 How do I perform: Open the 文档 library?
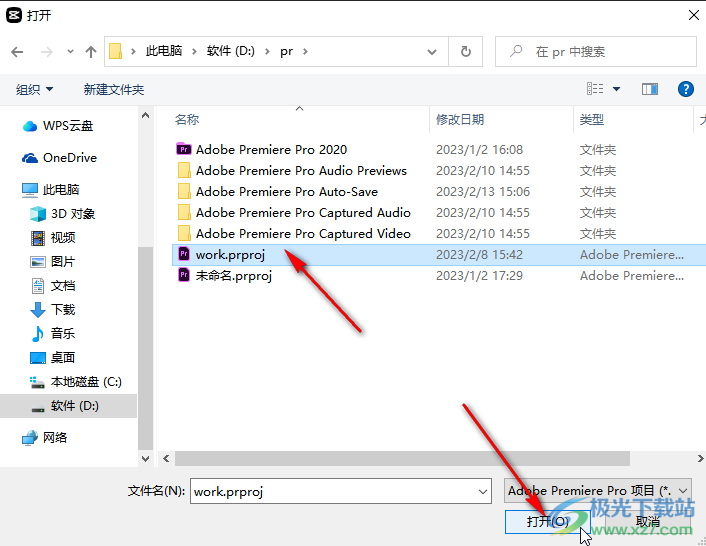click(53, 285)
